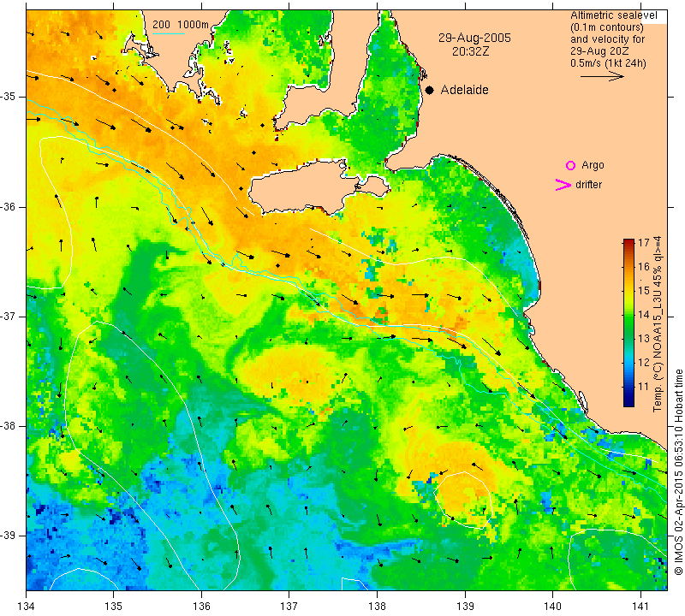Click the longitude axis label '138'
This screenshot has width=685, height=616.
tap(377, 606)
